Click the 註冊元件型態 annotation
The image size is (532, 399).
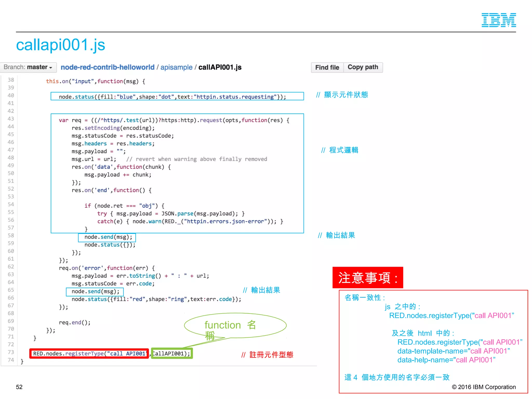(267, 355)
